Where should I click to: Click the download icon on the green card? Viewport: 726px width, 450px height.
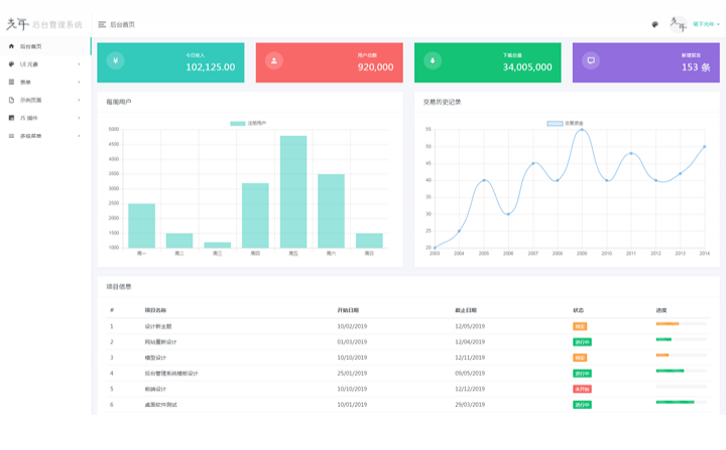[x=432, y=61]
